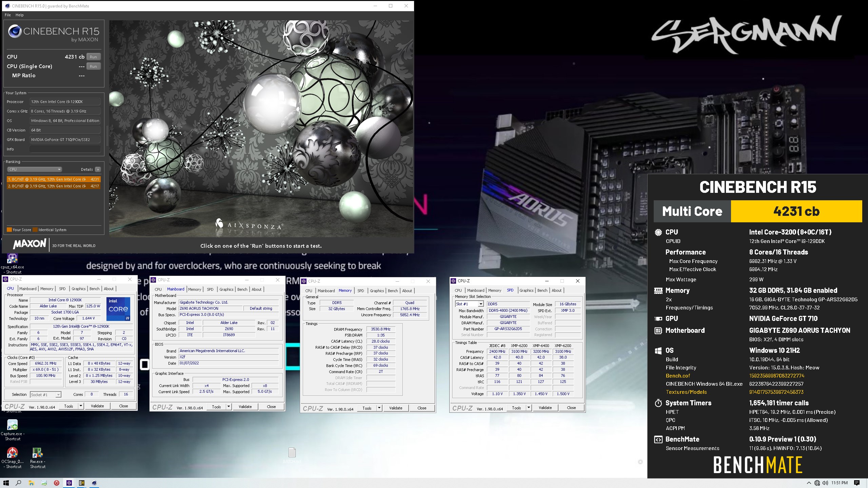Click the volume speaker tray icon
Screen dimensions: 868x488
pyautogui.click(x=825, y=483)
